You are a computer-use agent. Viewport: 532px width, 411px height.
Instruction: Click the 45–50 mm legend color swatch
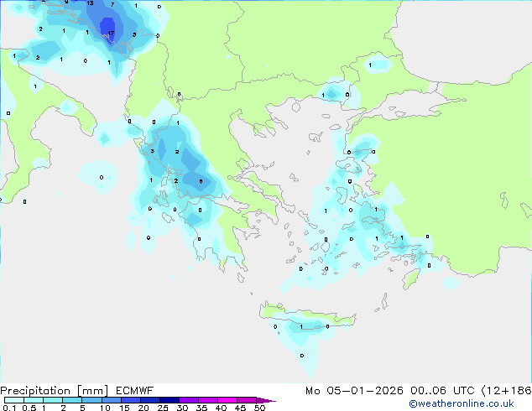click(247, 400)
